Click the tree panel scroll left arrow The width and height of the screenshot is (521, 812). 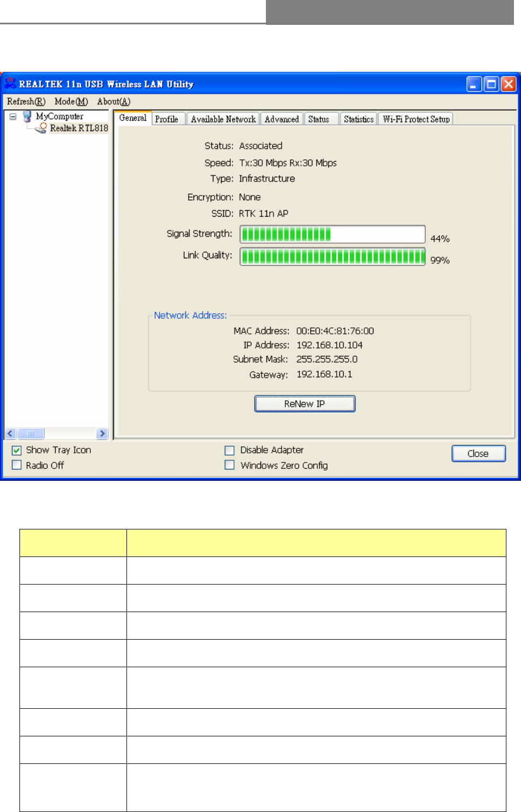(10, 433)
